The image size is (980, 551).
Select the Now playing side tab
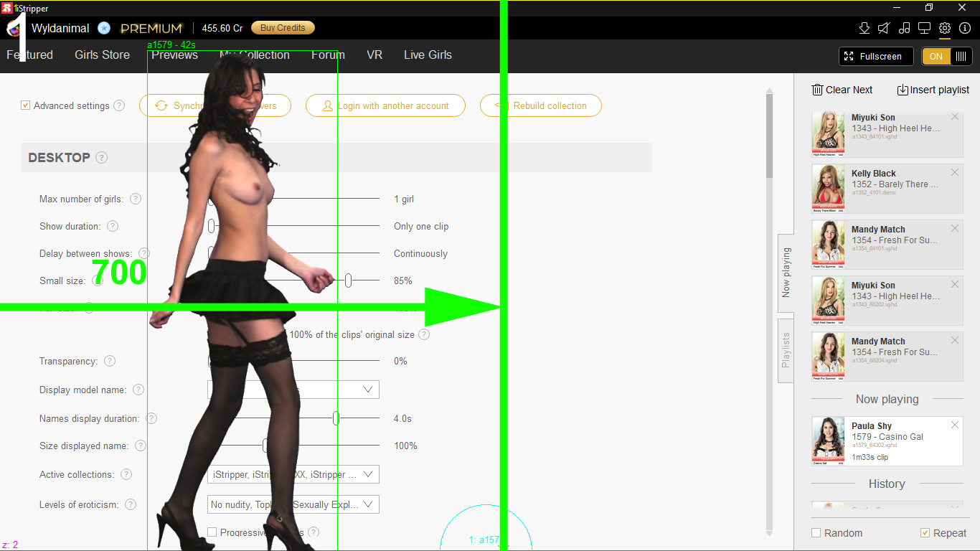(786, 273)
